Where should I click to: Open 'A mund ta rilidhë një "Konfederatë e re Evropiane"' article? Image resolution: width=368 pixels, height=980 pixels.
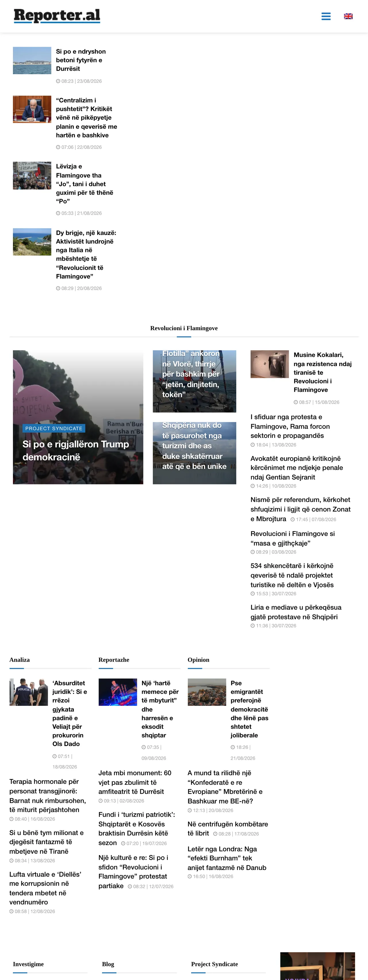225,787
